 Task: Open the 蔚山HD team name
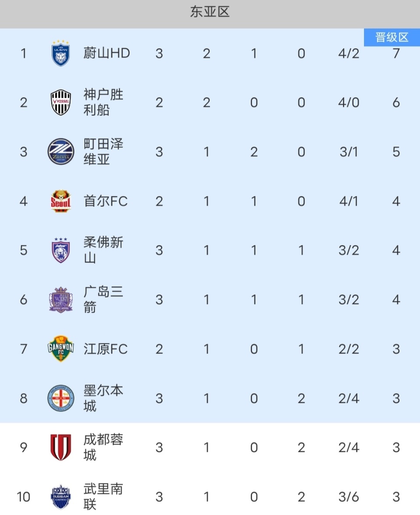[107, 53]
